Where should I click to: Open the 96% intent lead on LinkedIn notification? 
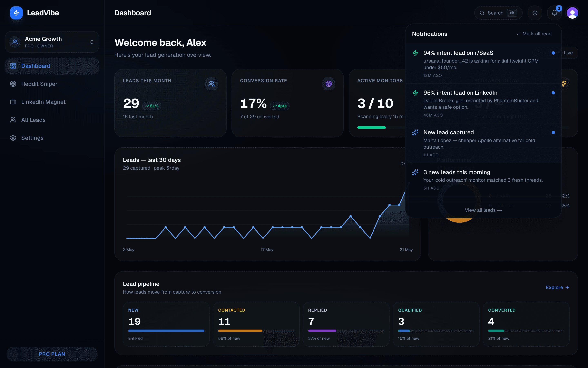pos(483,103)
